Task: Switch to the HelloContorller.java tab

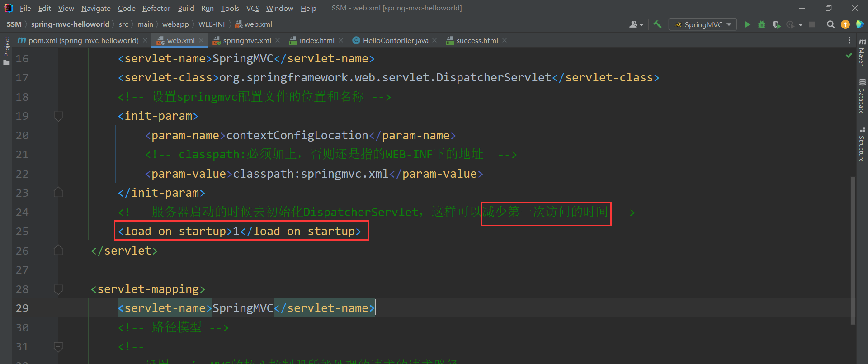Action: pyautogui.click(x=396, y=40)
